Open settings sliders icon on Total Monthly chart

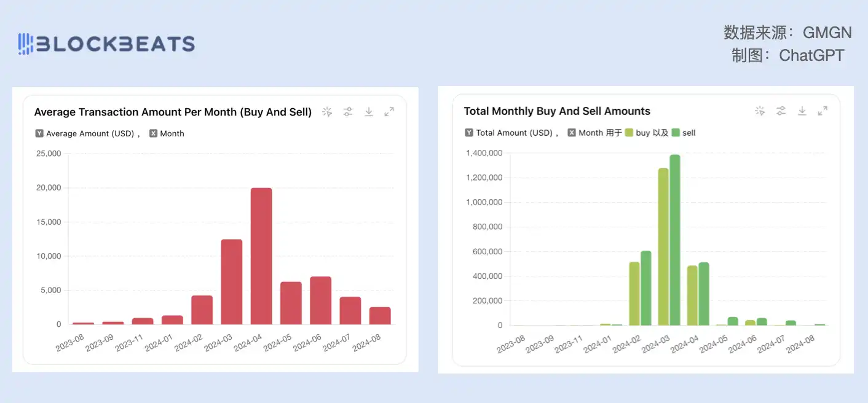[781, 111]
